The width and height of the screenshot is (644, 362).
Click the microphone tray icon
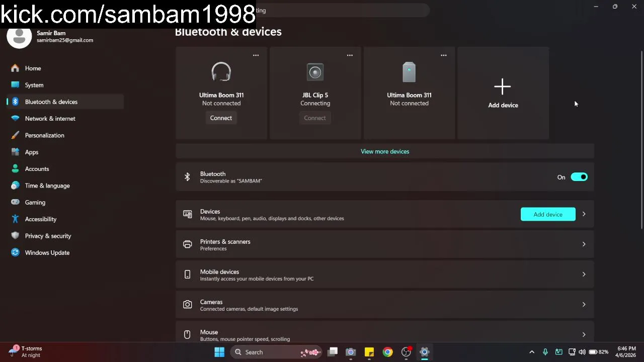[545, 352]
